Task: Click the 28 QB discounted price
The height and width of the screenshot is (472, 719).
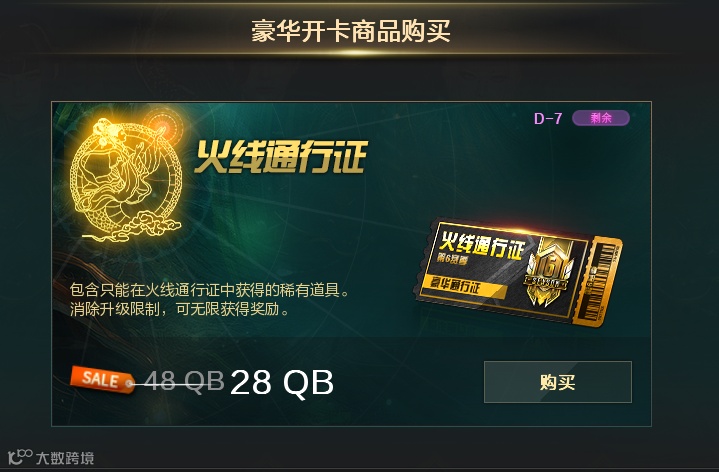Action: click(282, 382)
